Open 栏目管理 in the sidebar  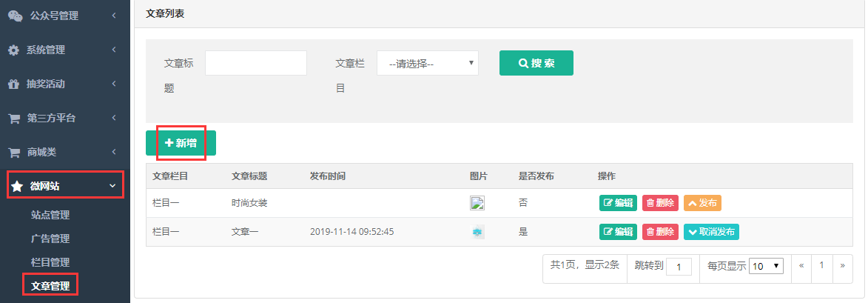(50, 262)
